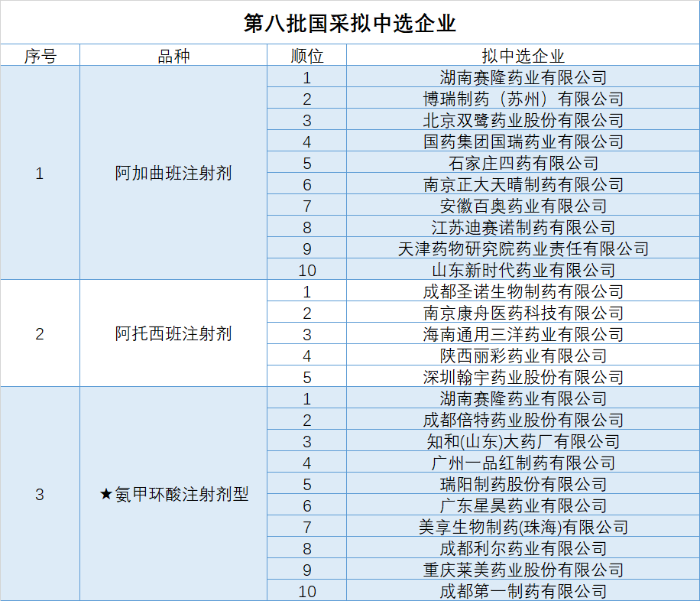Click rank 6 next to 广东星昊药业
Screen dimensions: 700x601
coord(306,505)
